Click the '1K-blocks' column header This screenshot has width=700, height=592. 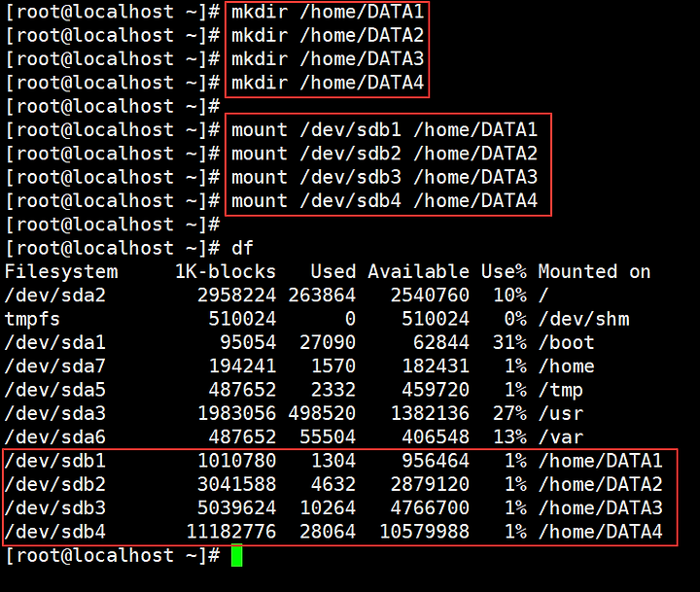(226, 272)
